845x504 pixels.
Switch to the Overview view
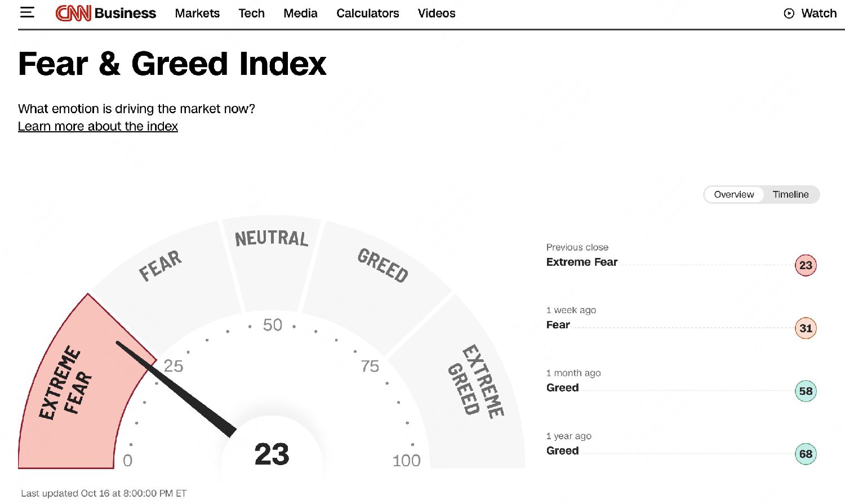point(733,194)
